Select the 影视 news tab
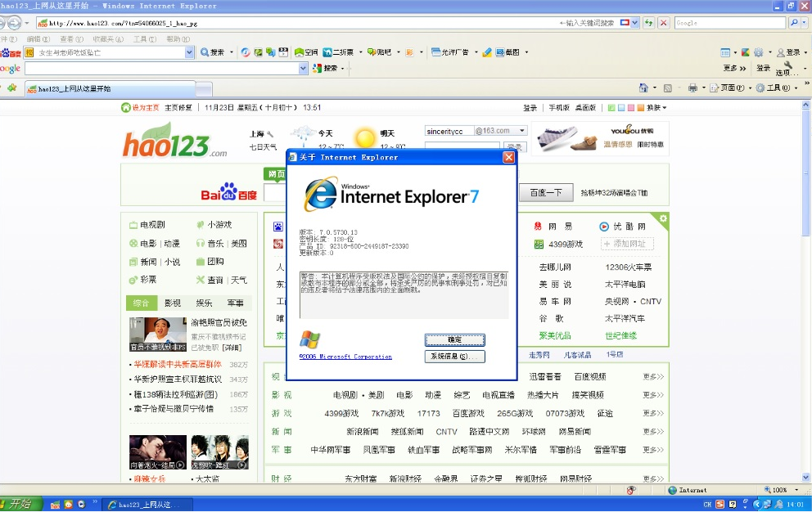Image resolution: width=812 pixels, height=512 pixels. [x=173, y=303]
